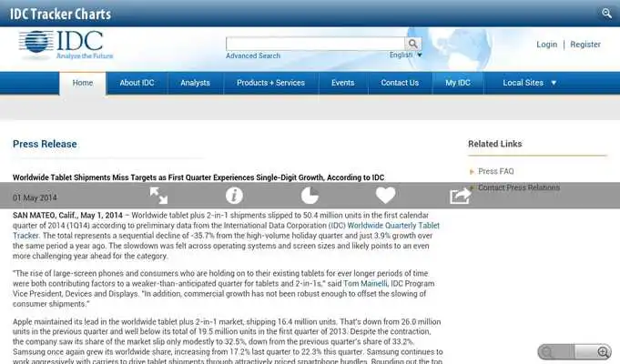This screenshot has height=364, width=620.
Task: Open the info icon in the gray toolbar
Action: click(234, 196)
